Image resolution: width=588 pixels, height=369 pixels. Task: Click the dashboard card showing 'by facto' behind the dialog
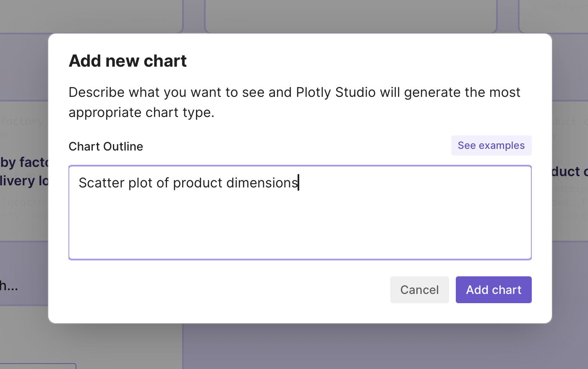click(x=23, y=172)
